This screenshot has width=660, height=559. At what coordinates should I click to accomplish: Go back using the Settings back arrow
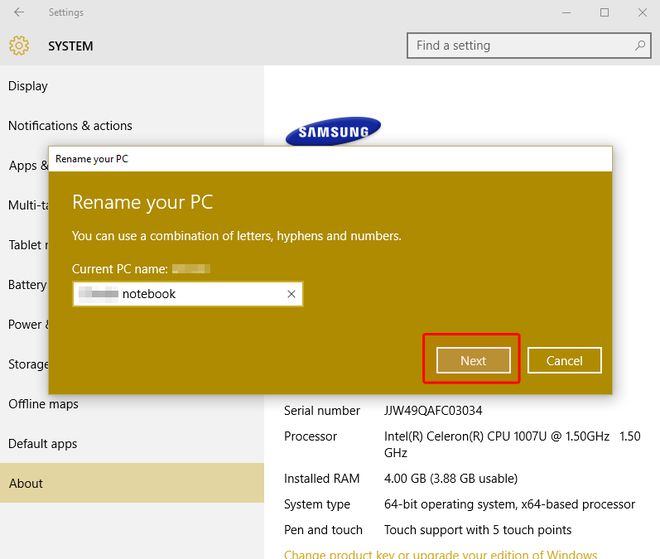point(19,12)
